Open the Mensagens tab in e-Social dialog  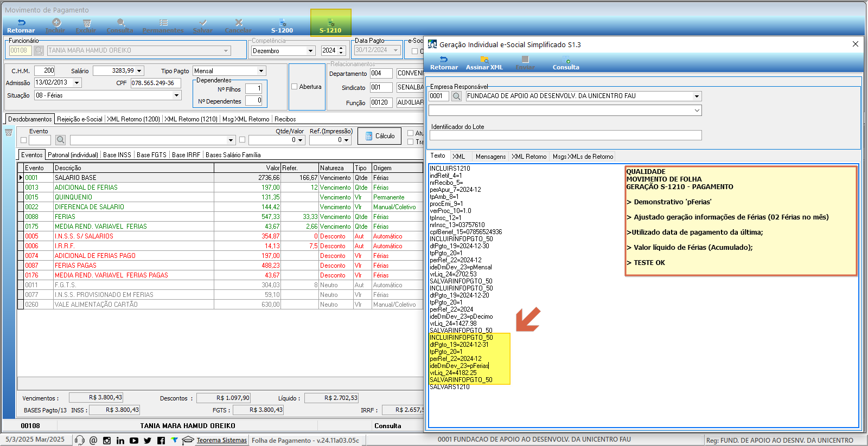(490, 156)
